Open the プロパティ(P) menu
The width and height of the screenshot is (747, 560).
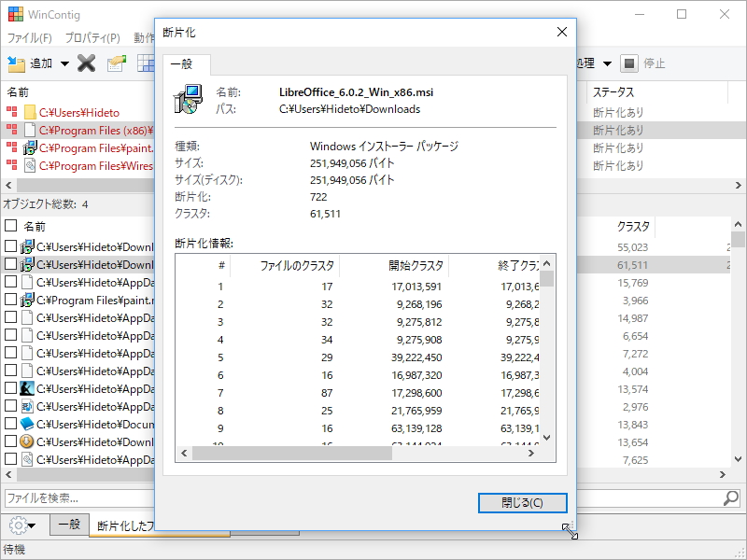92,37
